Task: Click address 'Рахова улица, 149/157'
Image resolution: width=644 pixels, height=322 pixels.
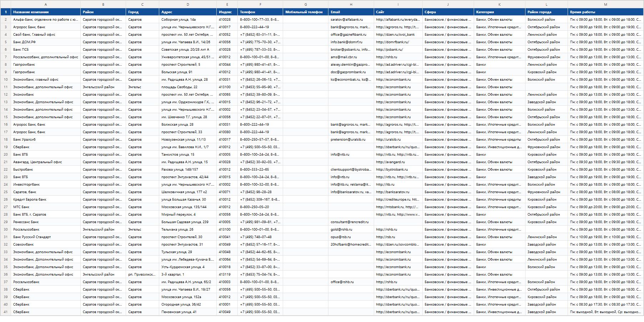Action: tap(188, 170)
